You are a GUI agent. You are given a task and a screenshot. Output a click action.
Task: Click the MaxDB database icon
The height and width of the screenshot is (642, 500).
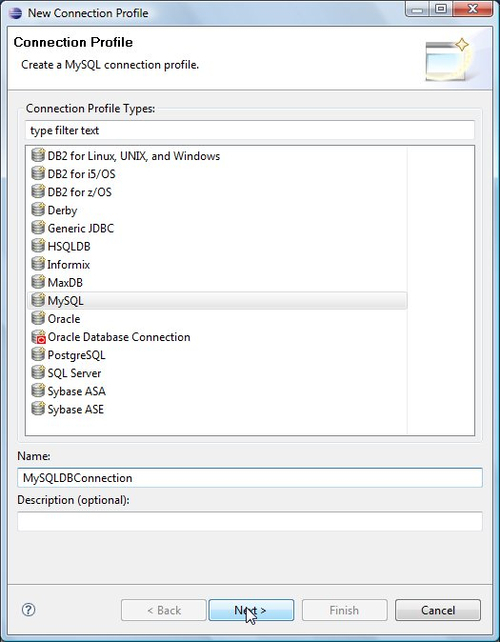point(38,282)
